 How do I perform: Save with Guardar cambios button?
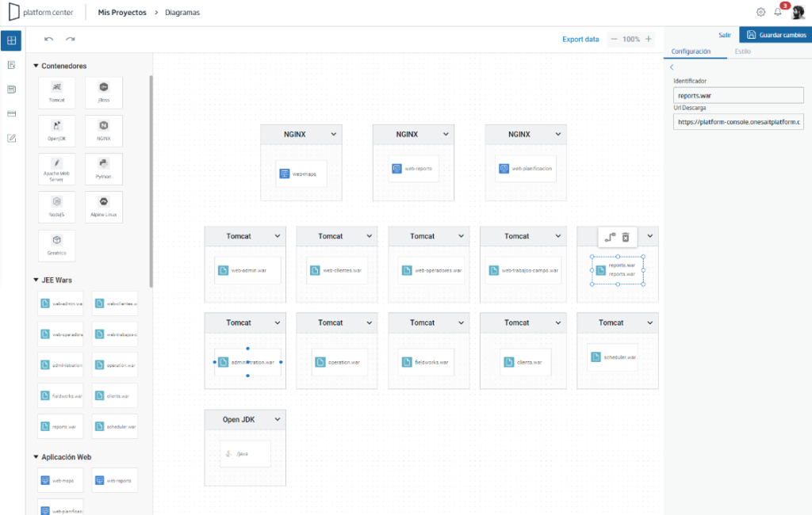776,35
